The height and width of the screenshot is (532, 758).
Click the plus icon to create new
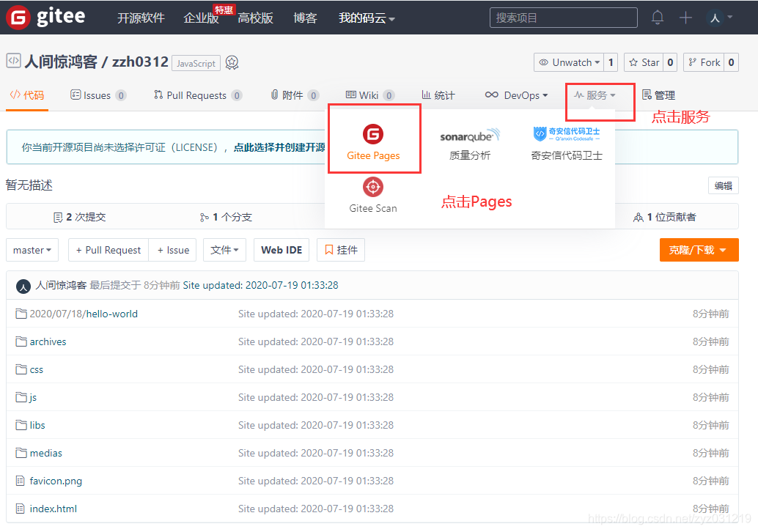[685, 18]
